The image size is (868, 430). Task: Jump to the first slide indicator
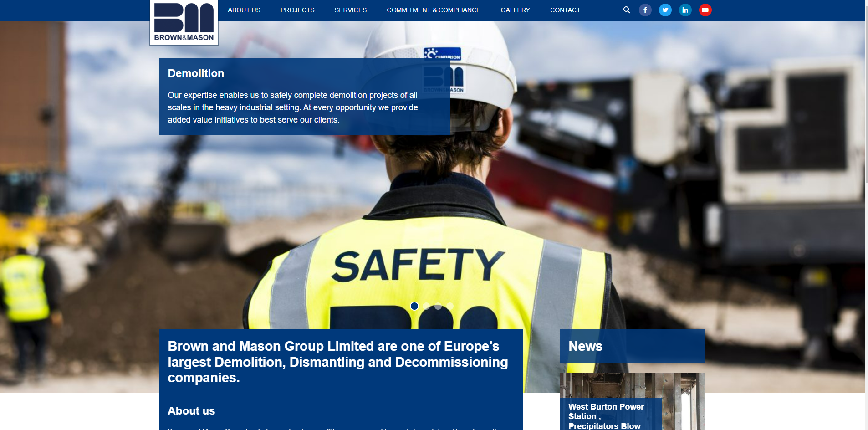tap(415, 307)
